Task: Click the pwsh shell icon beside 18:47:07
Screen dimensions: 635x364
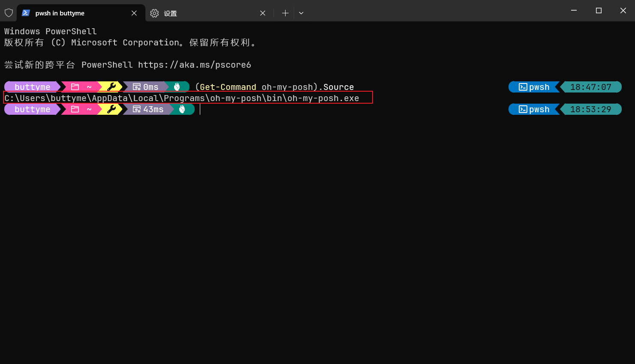Action: click(x=523, y=87)
